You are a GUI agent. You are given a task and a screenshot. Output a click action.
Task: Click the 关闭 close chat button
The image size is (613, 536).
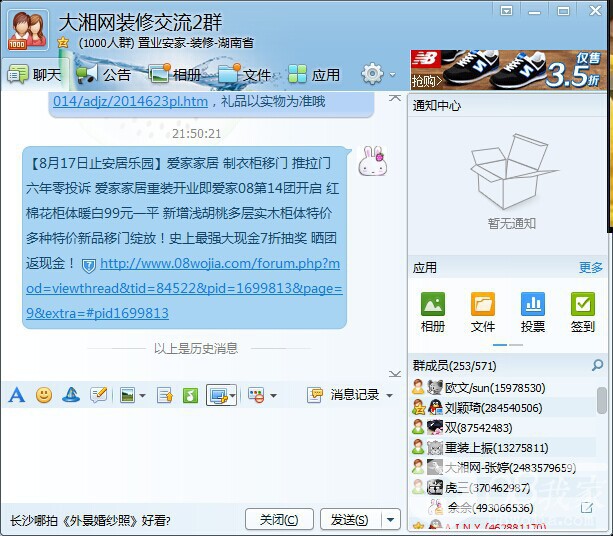coord(278,520)
